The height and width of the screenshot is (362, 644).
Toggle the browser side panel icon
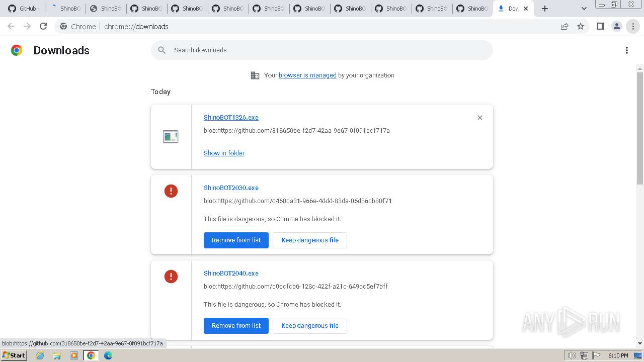pos(600,26)
